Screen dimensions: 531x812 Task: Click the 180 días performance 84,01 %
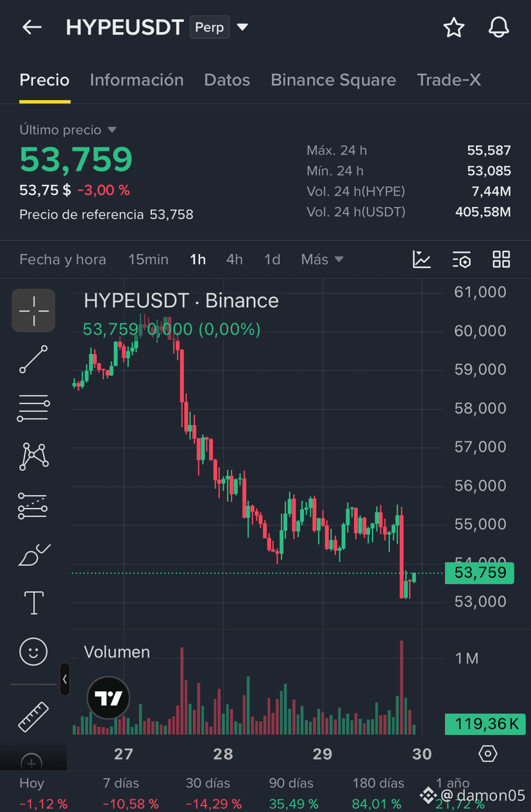[x=376, y=804]
